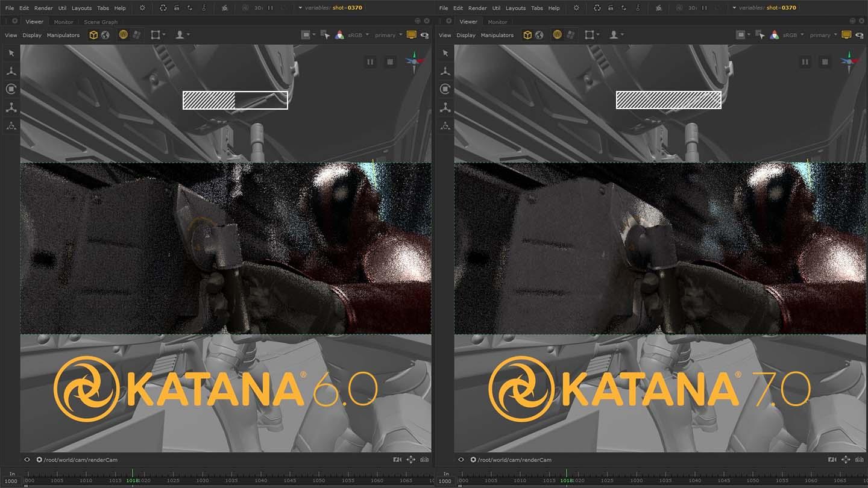Click the pan view crosshair icon at bottom
Image resolution: width=868 pixels, height=488 pixels.
[x=410, y=459]
